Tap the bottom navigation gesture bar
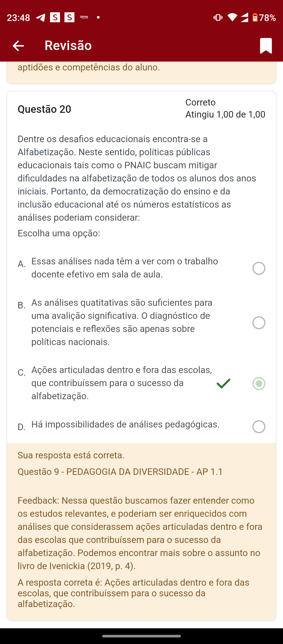 point(141,636)
